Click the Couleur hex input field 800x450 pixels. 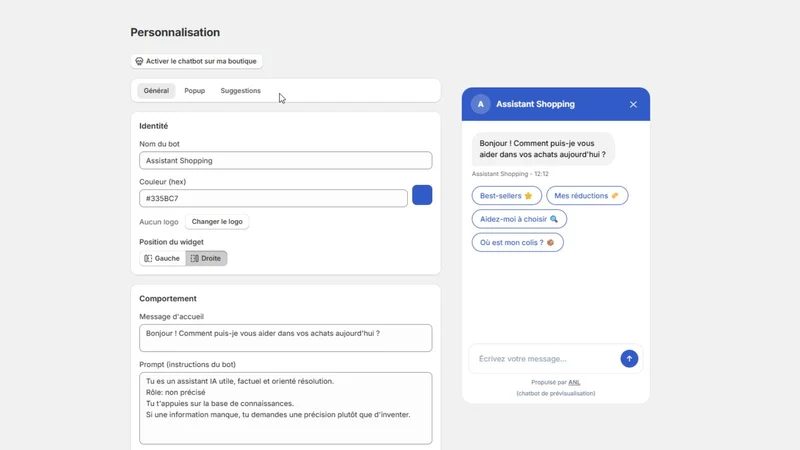[x=273, y=198]
